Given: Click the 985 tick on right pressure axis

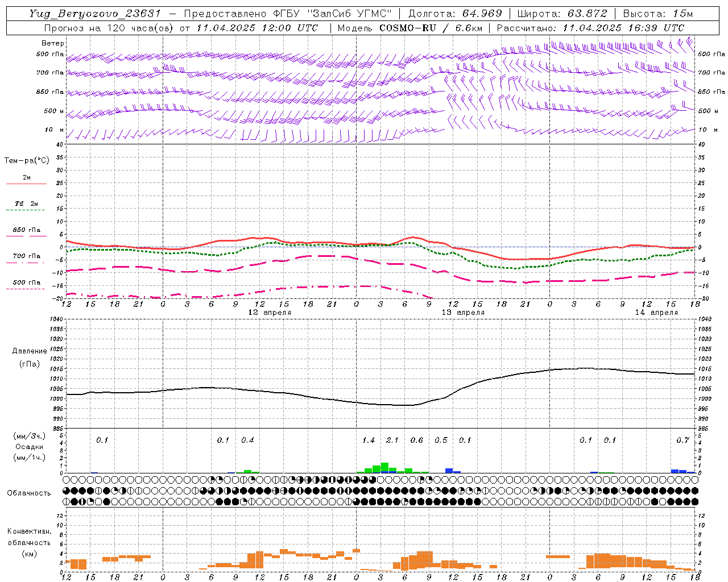Looking at the screenshot, I should [x=704, y=429].
